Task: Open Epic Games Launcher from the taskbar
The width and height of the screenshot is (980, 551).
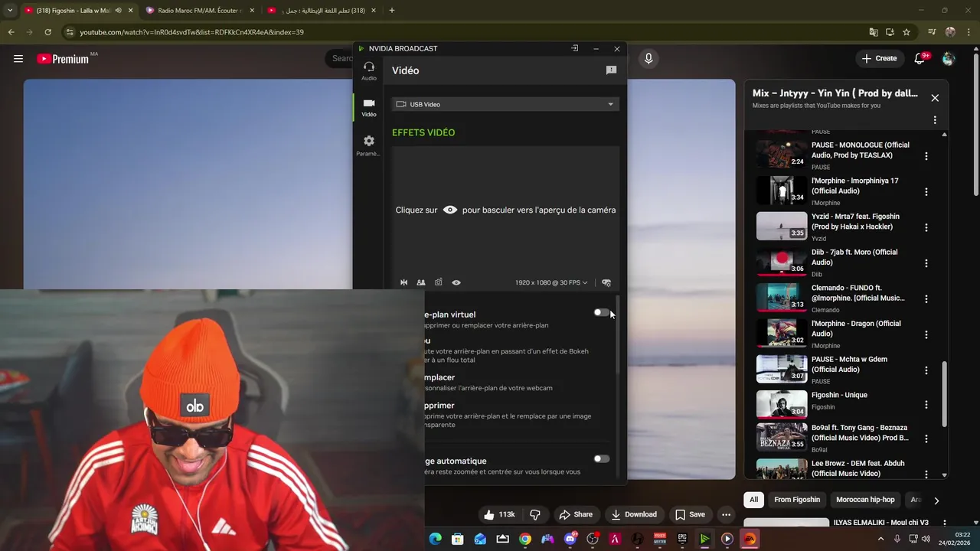Action: (x=682, y=539)
